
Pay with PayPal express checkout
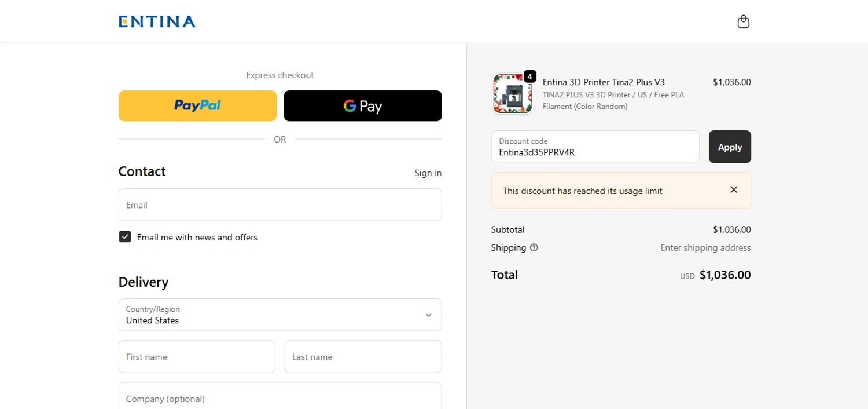197,106
